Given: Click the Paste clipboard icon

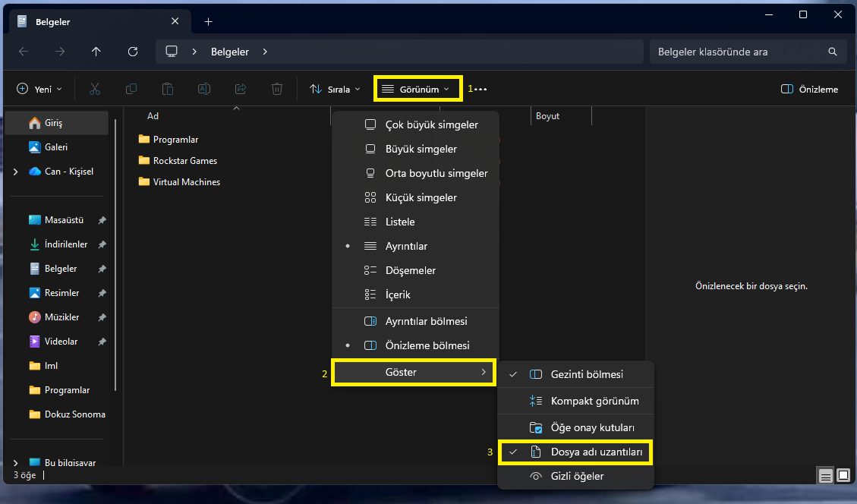Looking at the screenshot, I should click(168, 89).
